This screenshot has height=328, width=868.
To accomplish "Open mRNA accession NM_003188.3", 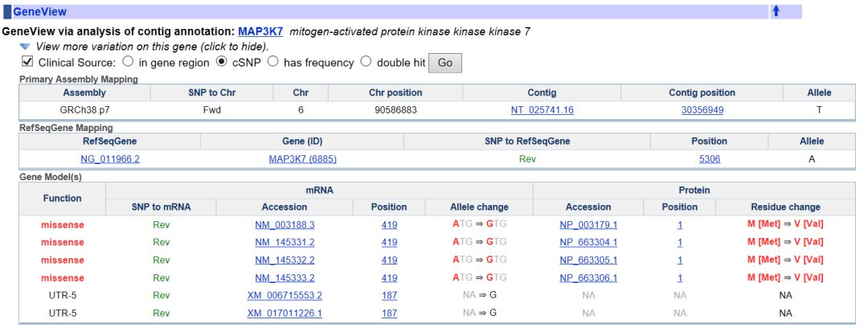I will [285, 225].
